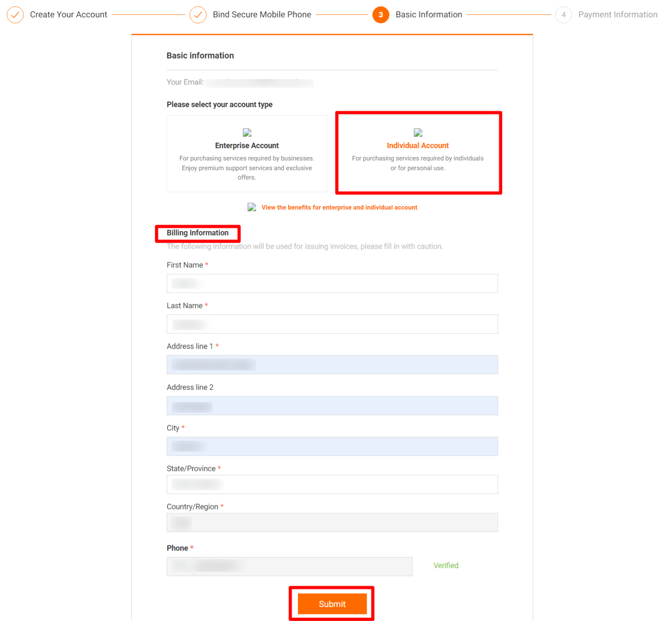Click the icon before the benefits link
The width and height of the screenshot is (672, 621).
click(252, 207)
